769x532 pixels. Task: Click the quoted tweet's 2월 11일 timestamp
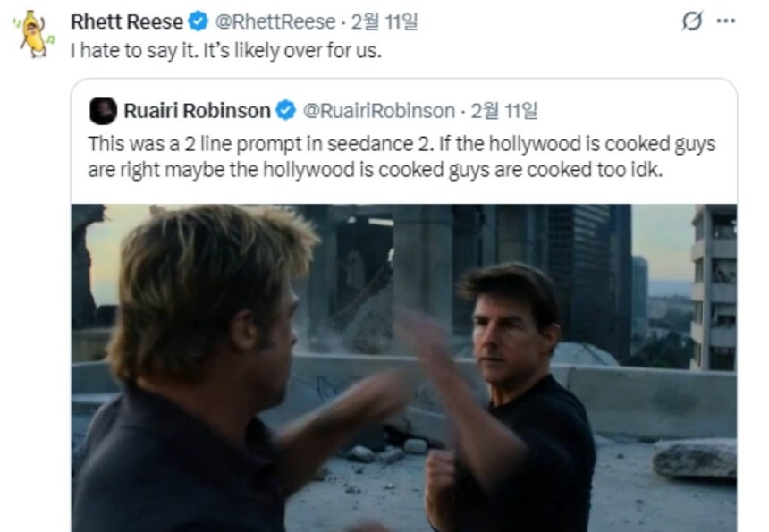click(504, 111)
